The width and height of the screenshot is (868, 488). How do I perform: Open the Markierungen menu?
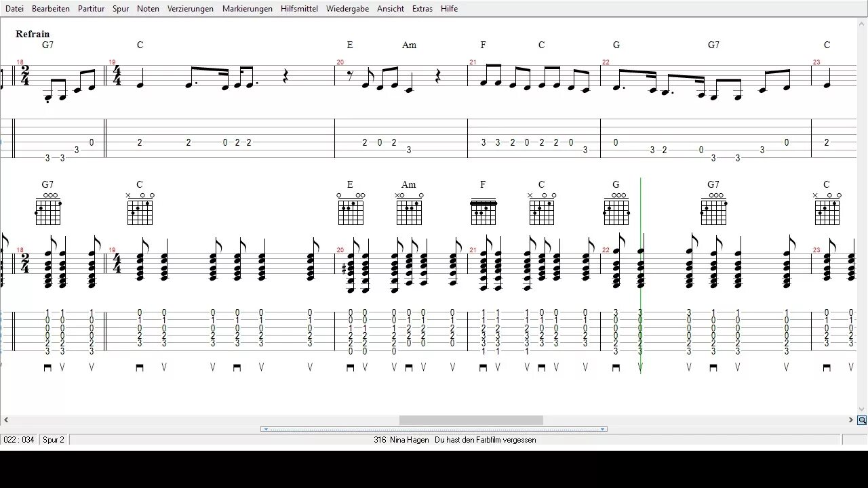click(x=248, y=9)
